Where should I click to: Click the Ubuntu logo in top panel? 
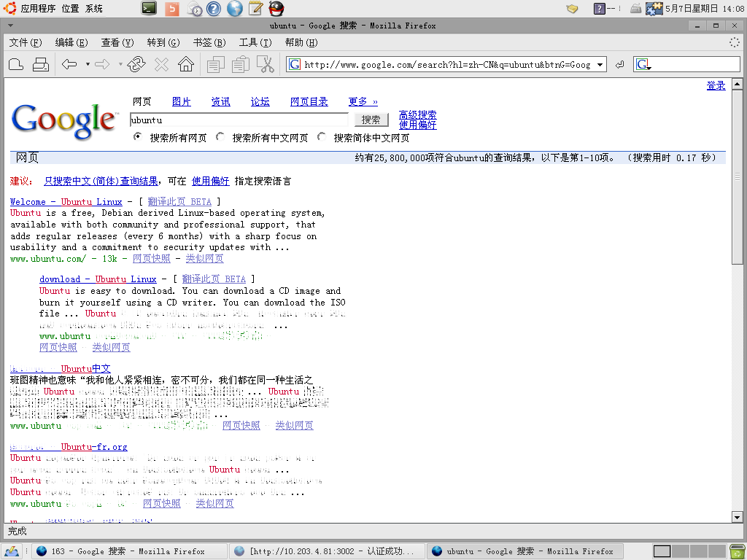[x=9, y=8]
